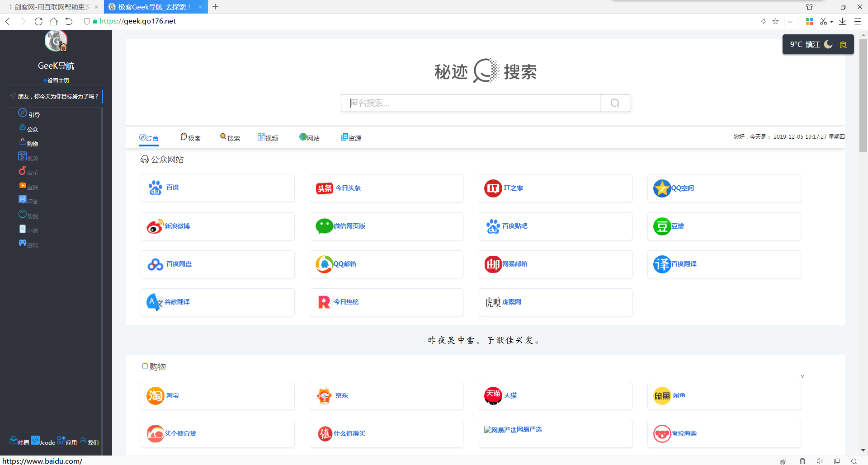Open 我们 in the sidebar footer

[x=90, y=442]
